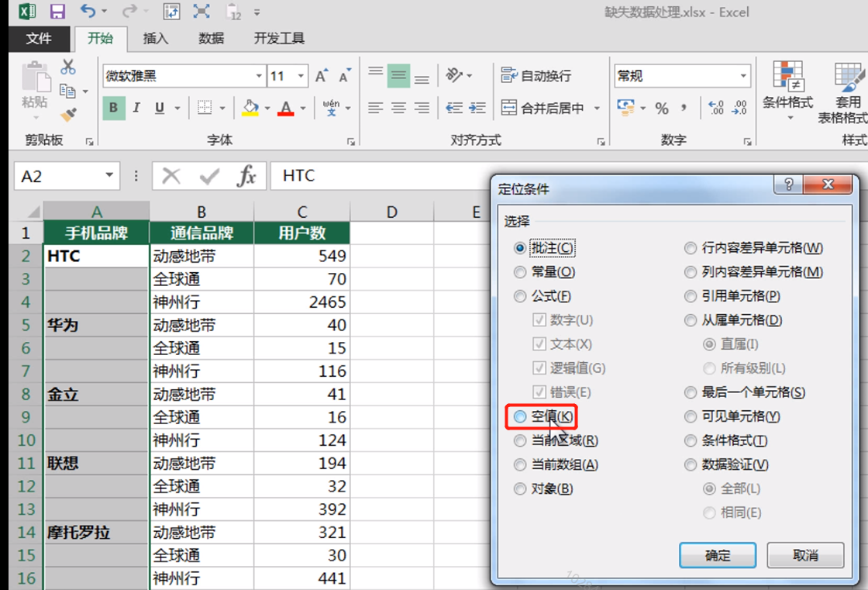Open the underline style dropdown arrow

tap(177, 108)
